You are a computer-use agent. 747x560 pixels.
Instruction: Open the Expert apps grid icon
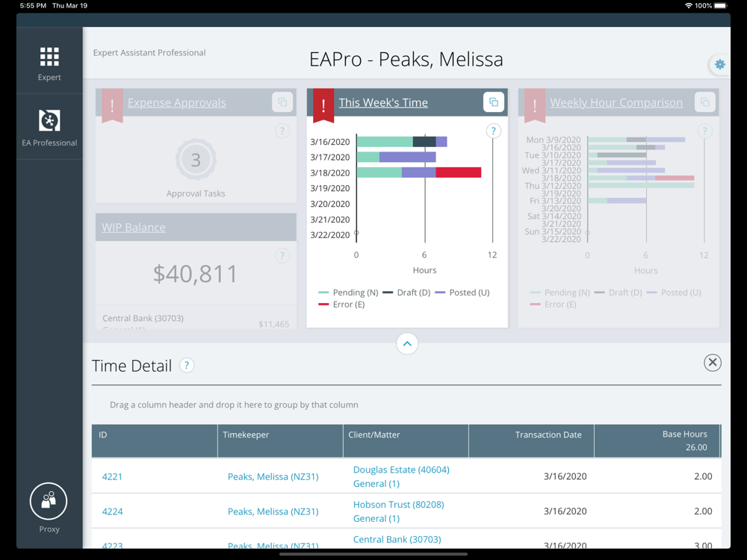pos(49,57)
